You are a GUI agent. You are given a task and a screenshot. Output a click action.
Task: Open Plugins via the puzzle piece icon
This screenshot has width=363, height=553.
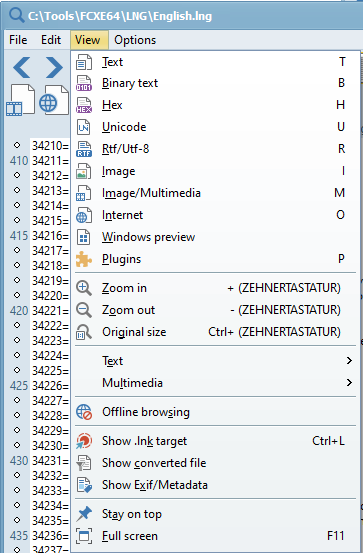pyautogui.click(x=84, y=259)
